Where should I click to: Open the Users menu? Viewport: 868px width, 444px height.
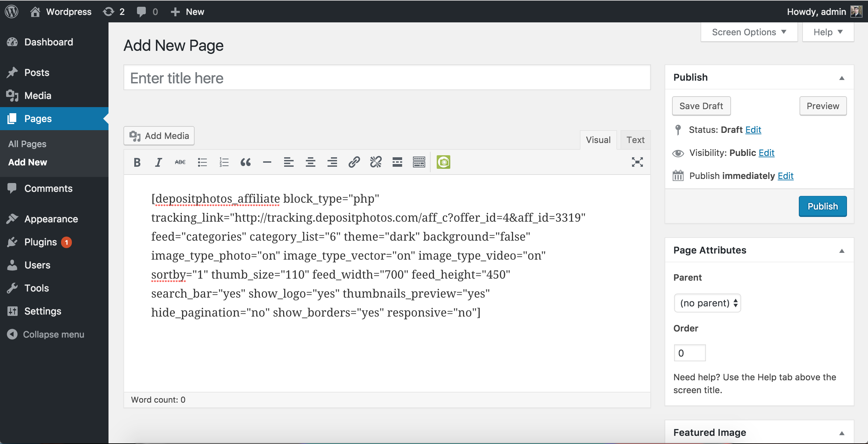click(x=54, y=265)
